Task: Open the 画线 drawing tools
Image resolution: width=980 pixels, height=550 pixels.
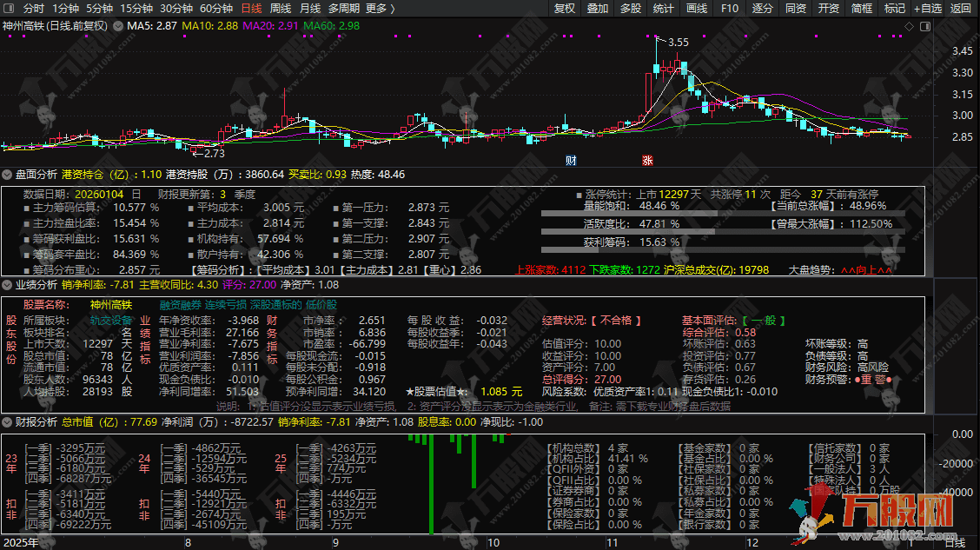Action: click(695, 9)
